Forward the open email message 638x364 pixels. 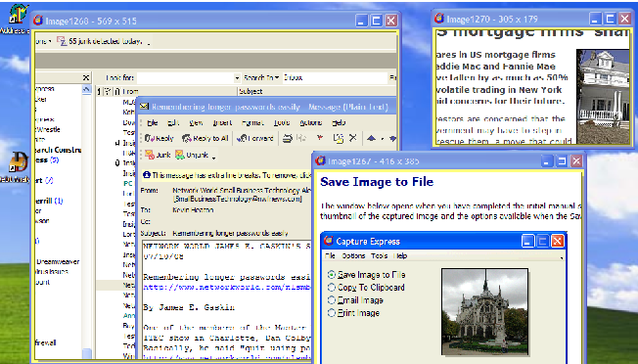(x=255, y=138)
